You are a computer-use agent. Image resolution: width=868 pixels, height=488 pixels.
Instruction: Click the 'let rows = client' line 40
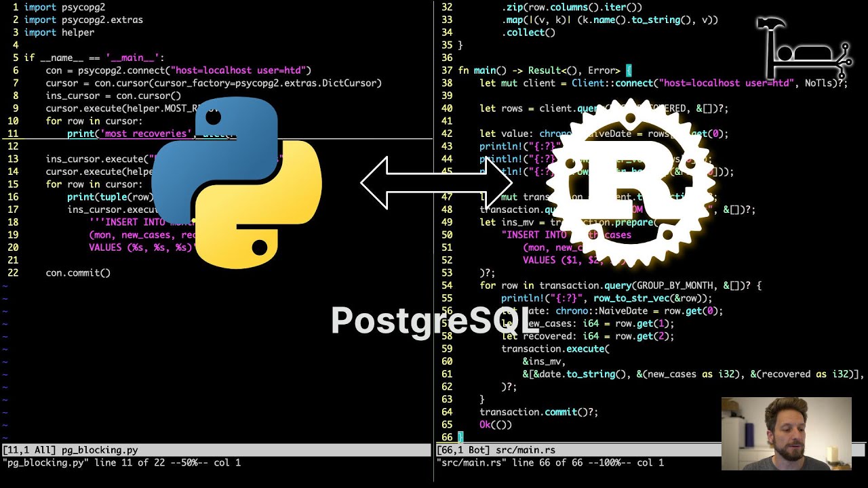pyautogui.click(x=604, y=108)
